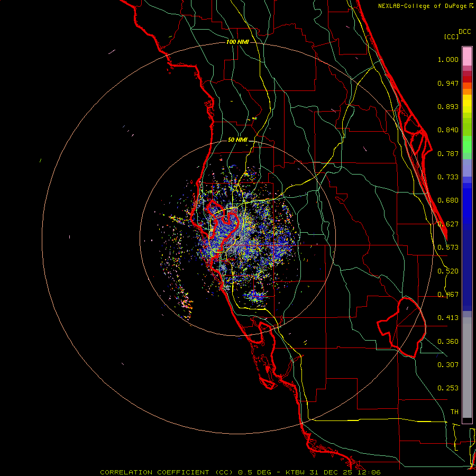Click the Correlation Coefficient product title text
The width and height of the screenshot is (476, 476).
167,472
